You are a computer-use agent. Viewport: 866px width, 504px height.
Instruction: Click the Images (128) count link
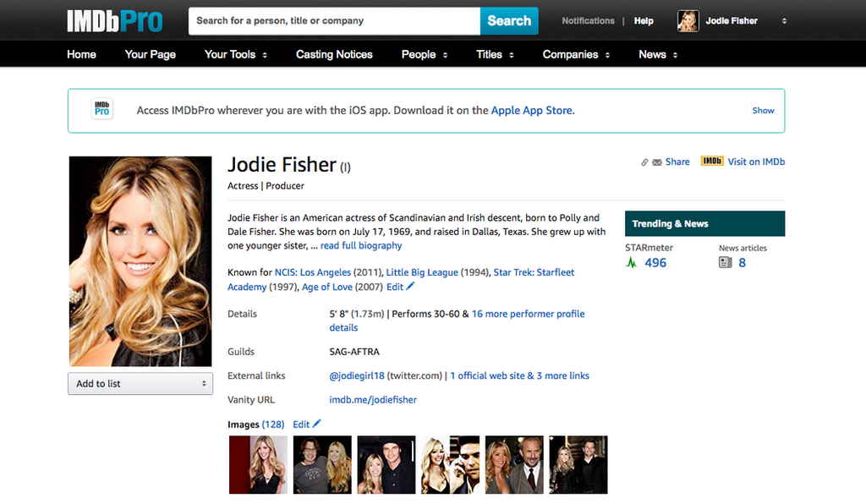coord(273,425)
